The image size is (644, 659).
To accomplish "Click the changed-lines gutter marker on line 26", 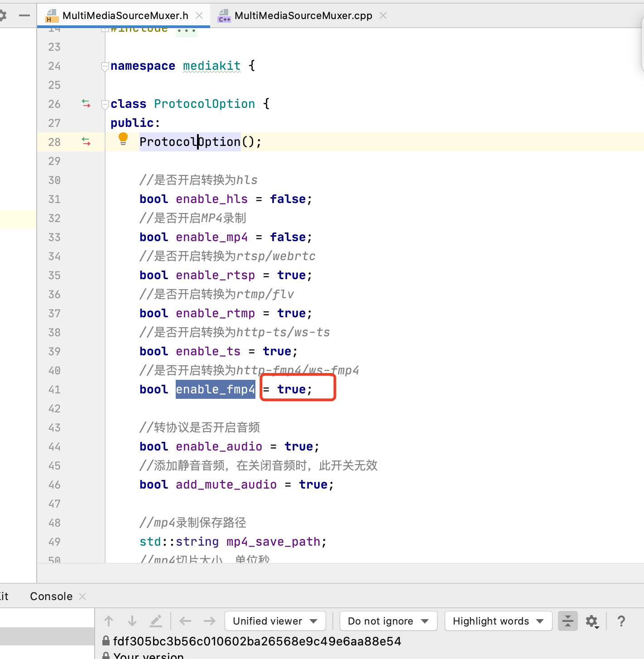I will click(x=86, y=104).
